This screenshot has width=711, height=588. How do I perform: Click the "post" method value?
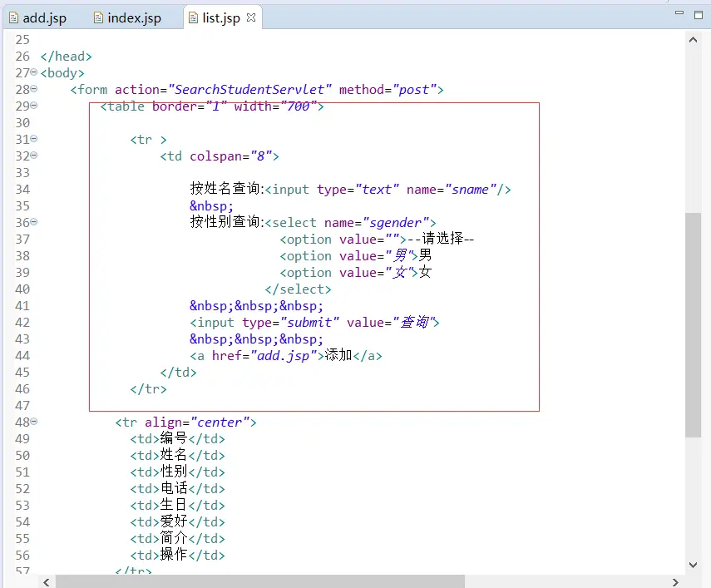(x=414, y=90)
